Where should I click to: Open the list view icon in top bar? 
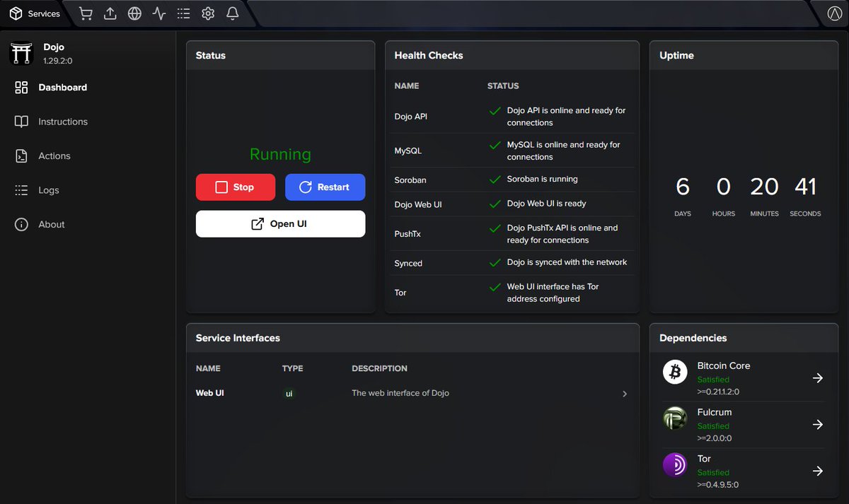pyautogui.click(x=183, y=13)
